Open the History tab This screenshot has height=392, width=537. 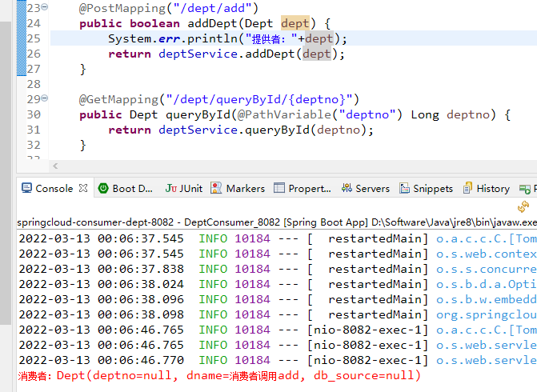[x=487, y=188]
